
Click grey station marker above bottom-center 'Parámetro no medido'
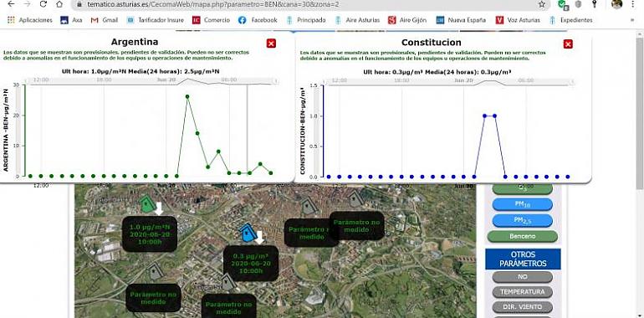click(x=227, y=282)
